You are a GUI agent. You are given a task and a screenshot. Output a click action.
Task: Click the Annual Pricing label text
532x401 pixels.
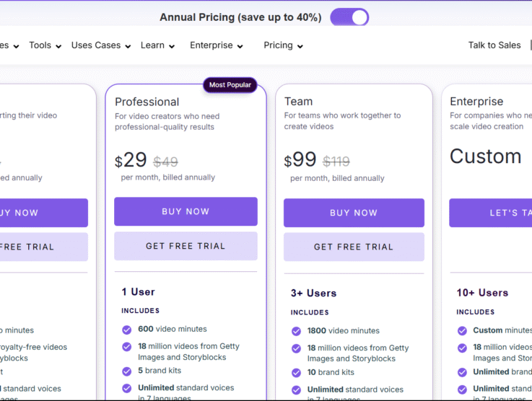(x=240, y=17)
